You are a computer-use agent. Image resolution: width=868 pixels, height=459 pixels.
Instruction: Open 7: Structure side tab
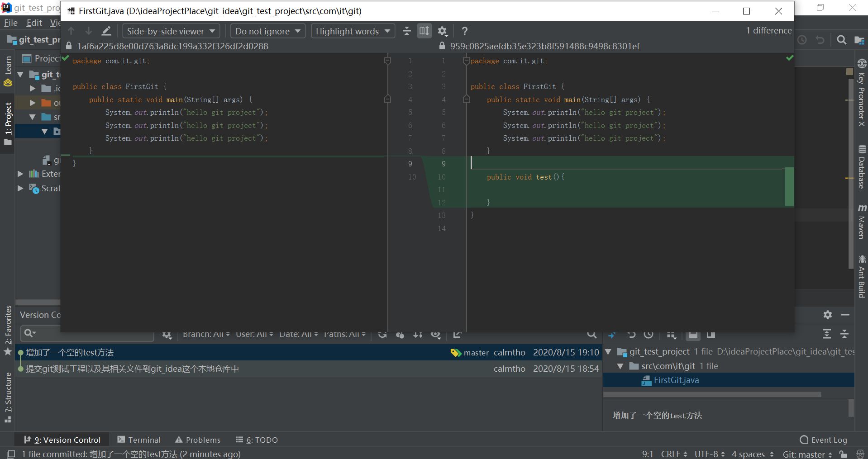click(x=8, y=397)
